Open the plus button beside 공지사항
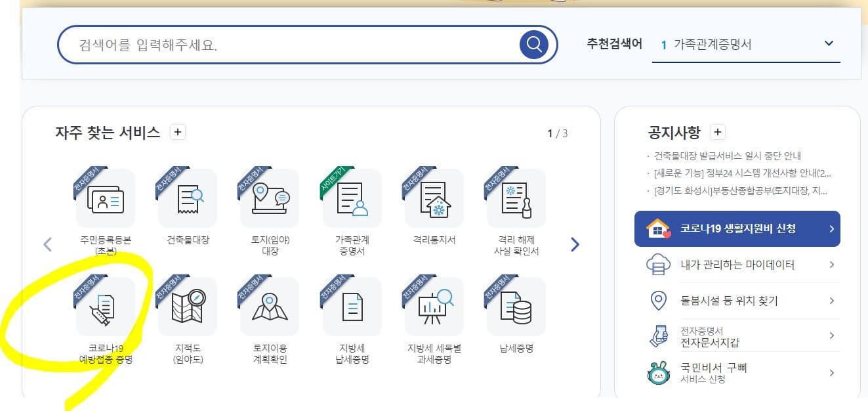Viewport: 868px width, 411px height. point(718,132)
